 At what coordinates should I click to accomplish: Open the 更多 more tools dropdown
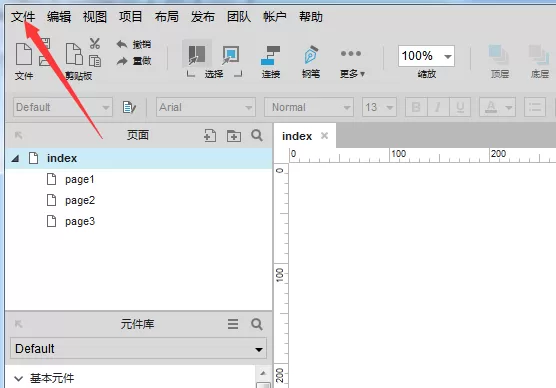pos(352,63)
